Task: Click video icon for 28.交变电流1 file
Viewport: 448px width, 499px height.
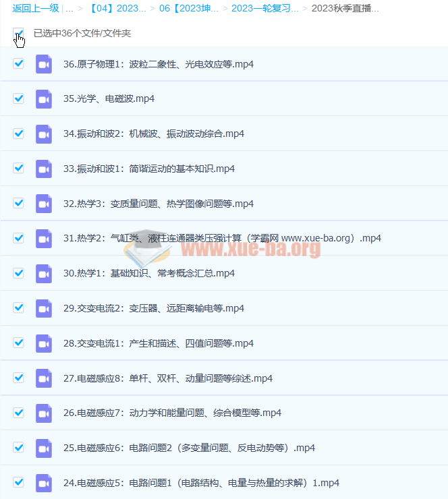Action: coord(44,343)
